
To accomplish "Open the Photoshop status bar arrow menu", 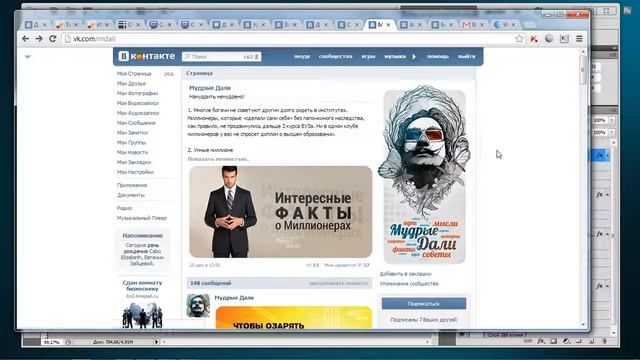I will click(156, 342).
